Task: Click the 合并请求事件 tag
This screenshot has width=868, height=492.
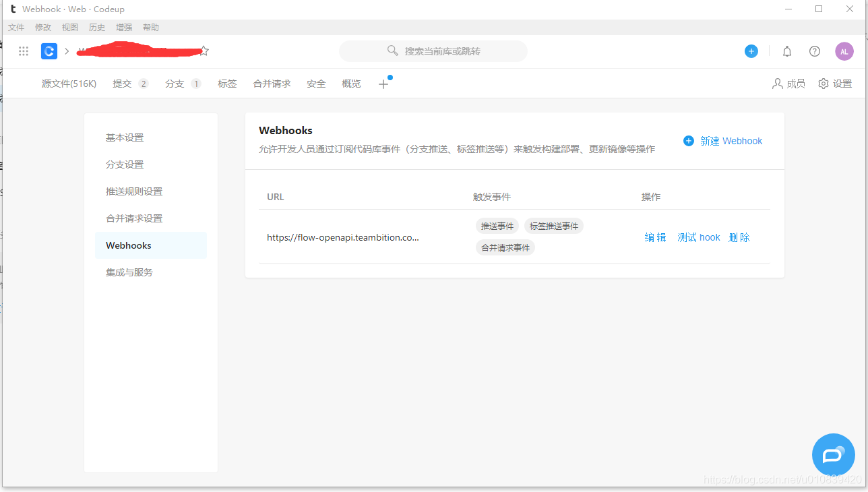Action: pos(505,247)
